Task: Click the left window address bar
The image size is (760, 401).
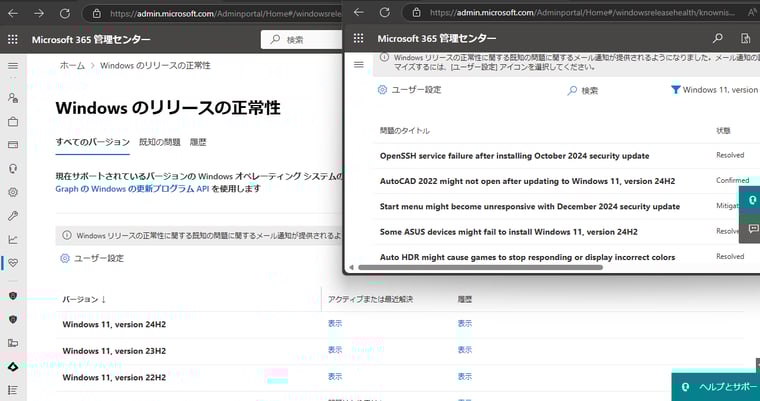Action: click(213, 14)
